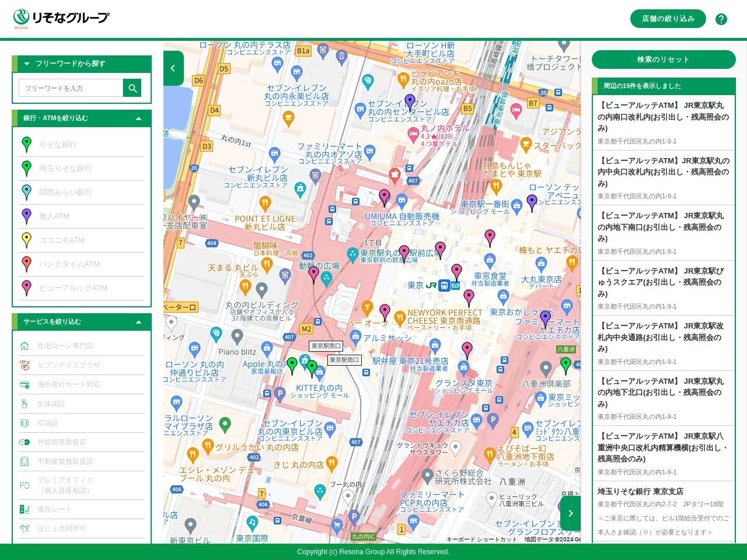Focus the フリーワードを入力 text field
The height and width of the screenshot is (560, 747).
tap(71, 88)
